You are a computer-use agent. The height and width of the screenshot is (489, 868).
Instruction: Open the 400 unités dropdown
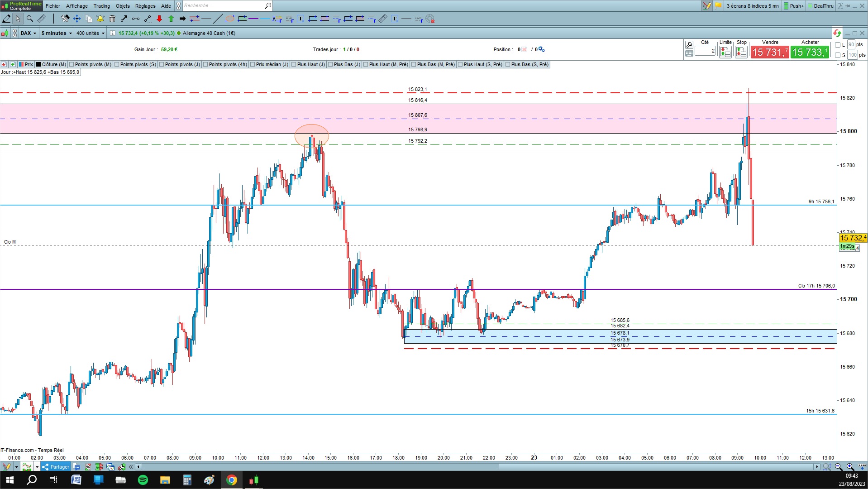pyautogui.click(x=91, y=33)
